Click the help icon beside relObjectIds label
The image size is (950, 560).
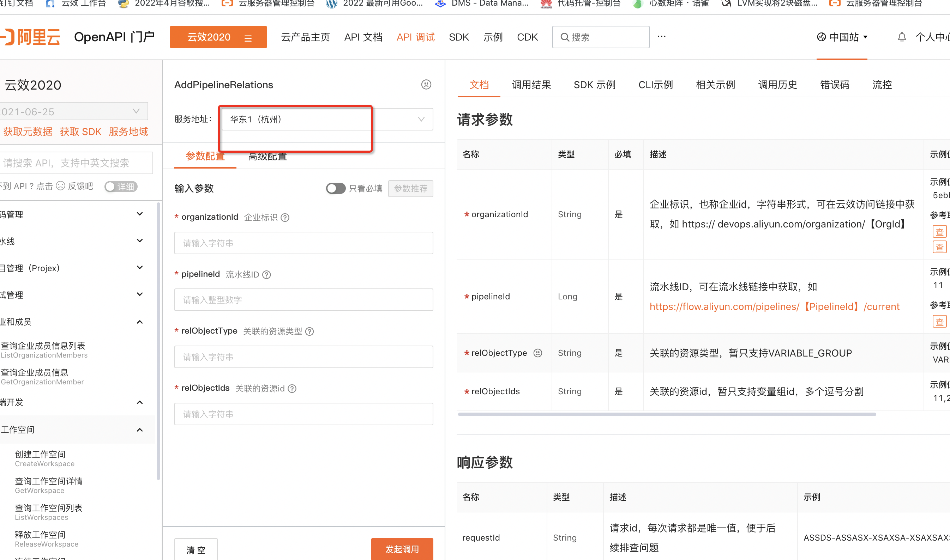point(292,389)
